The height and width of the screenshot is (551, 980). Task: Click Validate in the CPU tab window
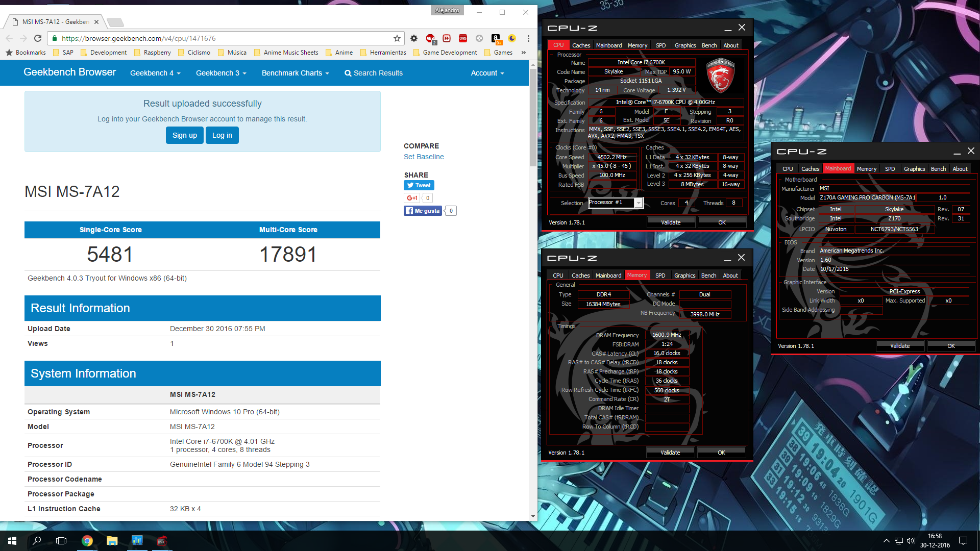click(671, 222)
